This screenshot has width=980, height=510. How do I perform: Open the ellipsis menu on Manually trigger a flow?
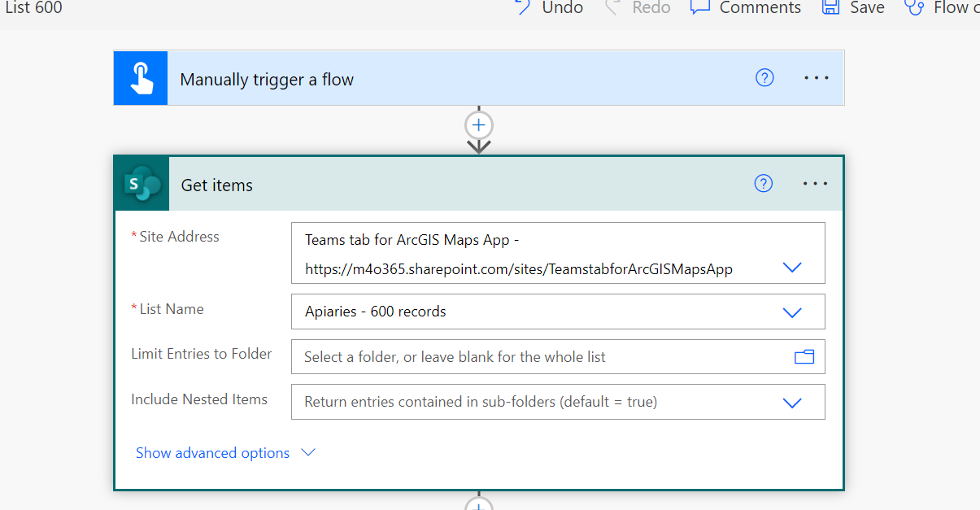tap(816, 77)
